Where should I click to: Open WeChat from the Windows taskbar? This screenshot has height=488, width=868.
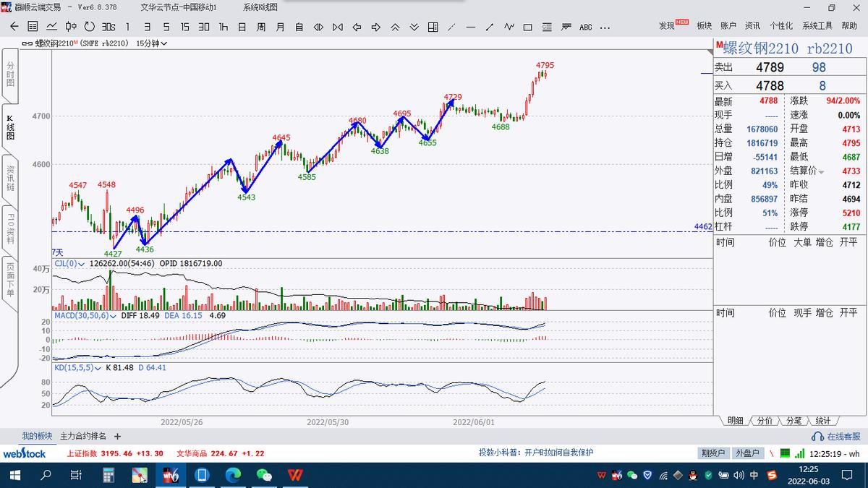264,475
